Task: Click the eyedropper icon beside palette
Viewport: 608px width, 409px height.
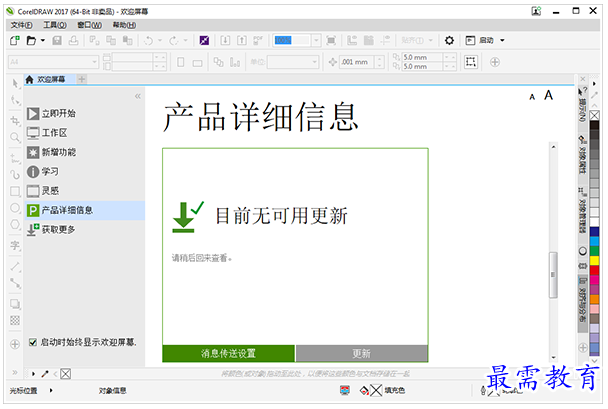Action: (x=594, y=95)
